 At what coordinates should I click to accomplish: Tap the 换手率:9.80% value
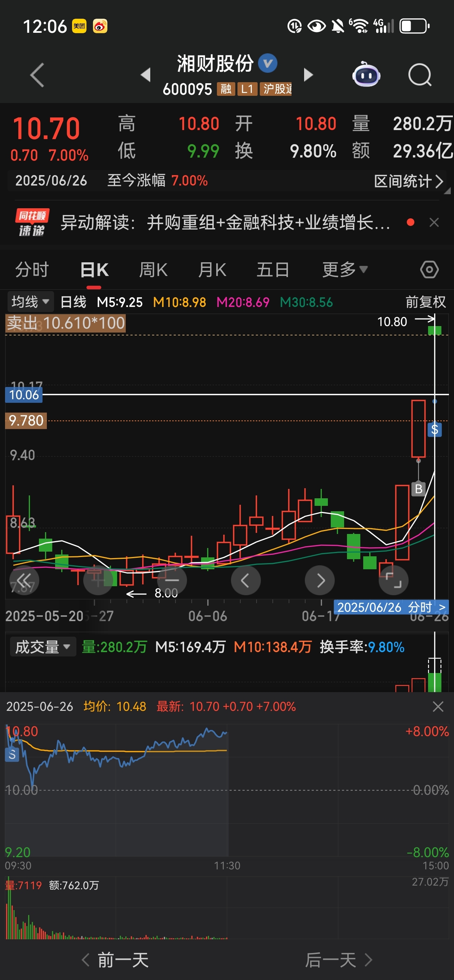pos(362,647)
